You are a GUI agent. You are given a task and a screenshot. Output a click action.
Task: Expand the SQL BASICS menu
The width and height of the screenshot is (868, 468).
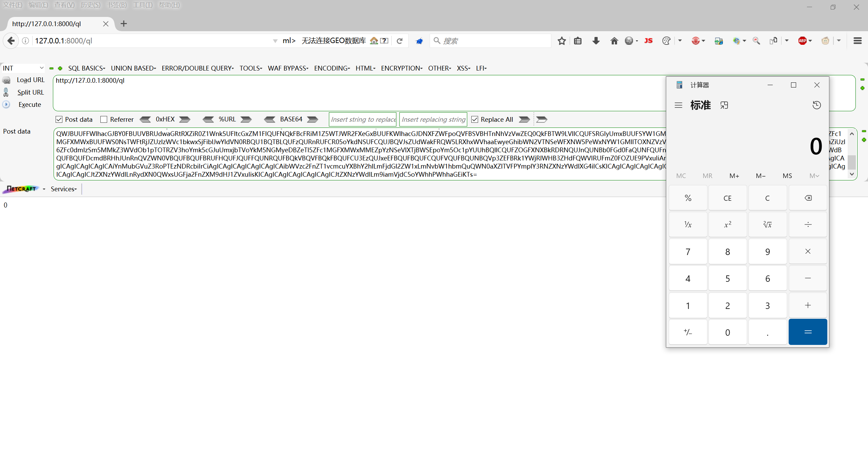tap(86, 68)
